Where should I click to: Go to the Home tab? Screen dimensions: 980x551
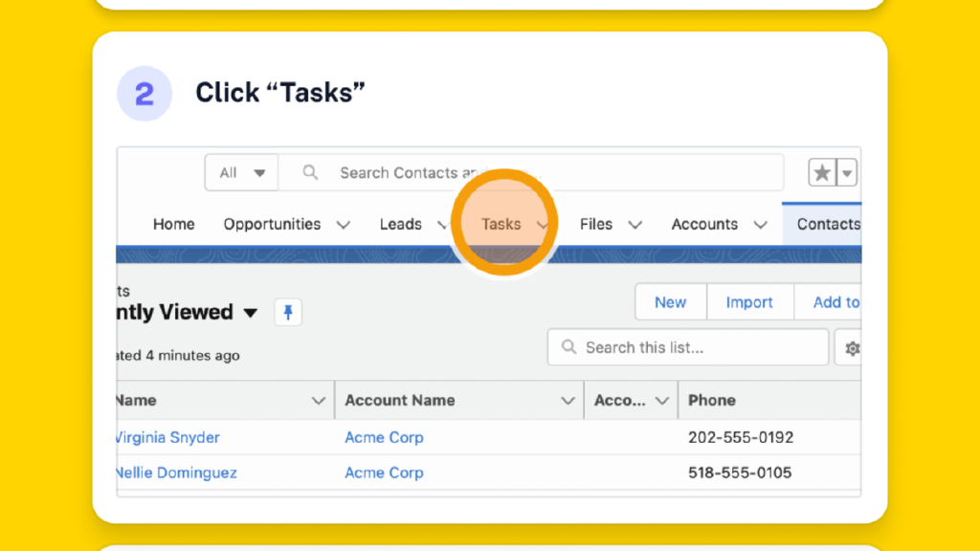173,224
